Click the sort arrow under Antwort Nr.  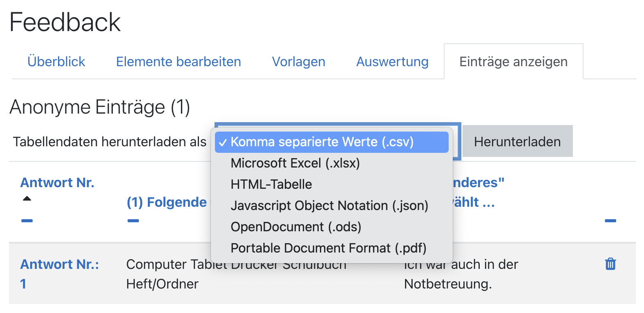click(x=27, y=199)
